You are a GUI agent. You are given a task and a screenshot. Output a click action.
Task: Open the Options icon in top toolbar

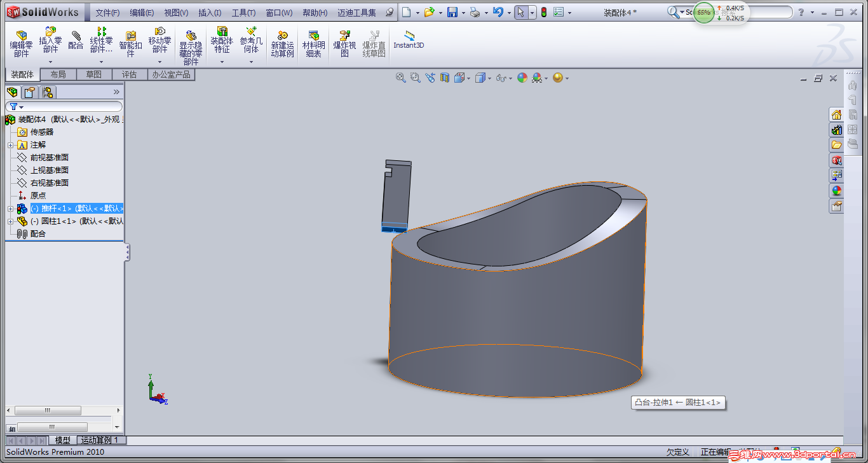tap(559, 12)
